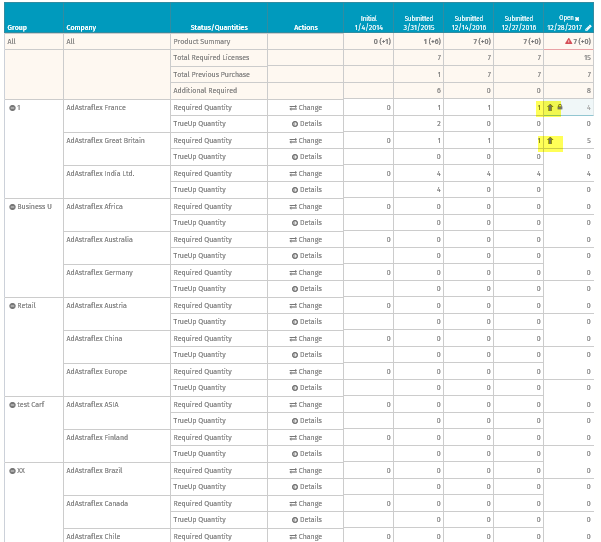Open Details for AdAstraflex Africa
The width and height of the screenshot is (601, 542).
click(x=306, y=223)
